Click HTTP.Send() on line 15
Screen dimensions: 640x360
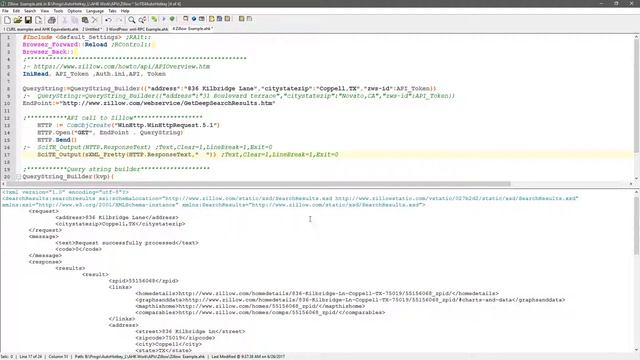tap(57, 140)
